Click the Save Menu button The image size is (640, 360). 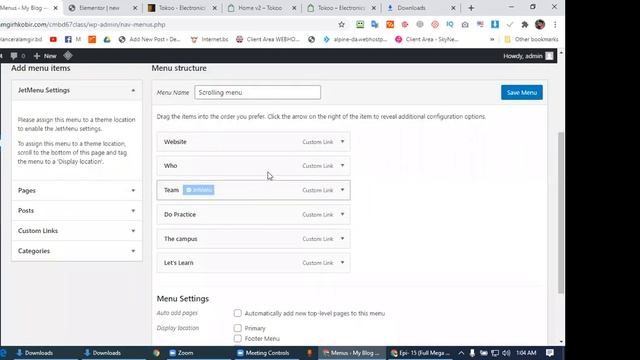pos(522,93)
